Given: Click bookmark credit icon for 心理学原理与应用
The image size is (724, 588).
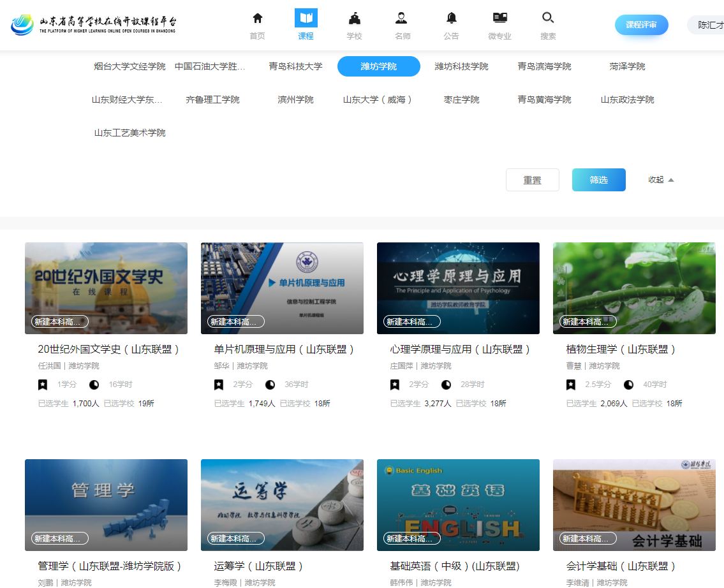Looking at the screenshot, I should coord(395,385).
